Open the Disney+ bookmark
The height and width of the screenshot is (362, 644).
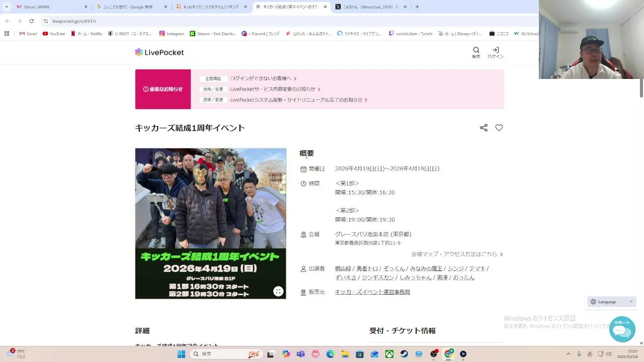(460, 34)
